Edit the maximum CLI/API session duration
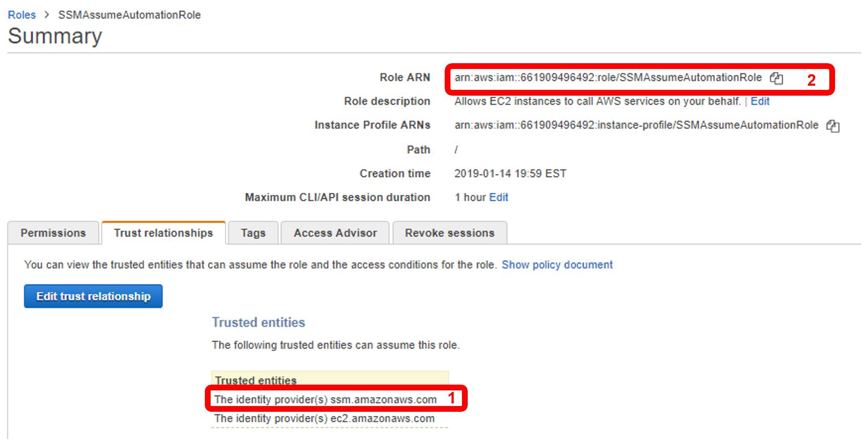Screen dimensions: 868x440 pos(499,198)
